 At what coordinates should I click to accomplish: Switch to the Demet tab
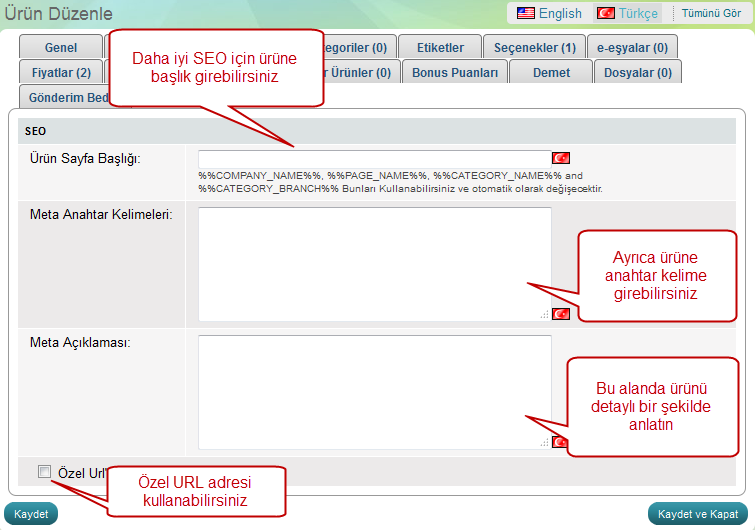(551, 72)
